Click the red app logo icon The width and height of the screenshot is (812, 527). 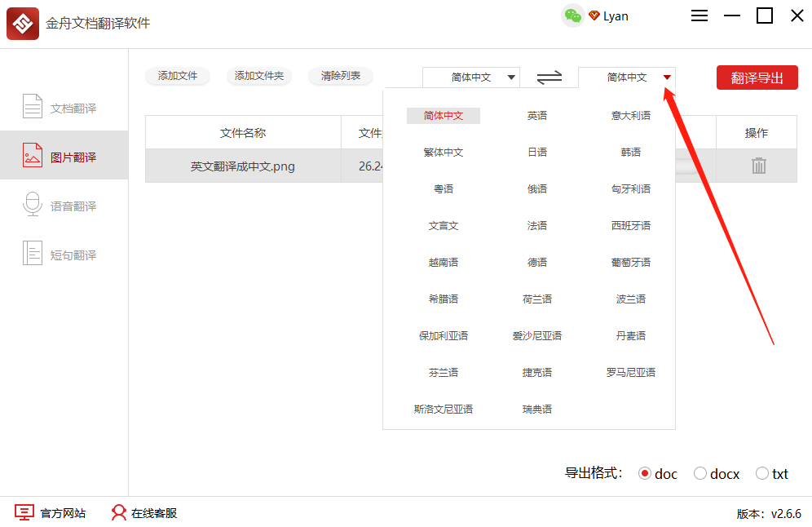pos(23,24)
